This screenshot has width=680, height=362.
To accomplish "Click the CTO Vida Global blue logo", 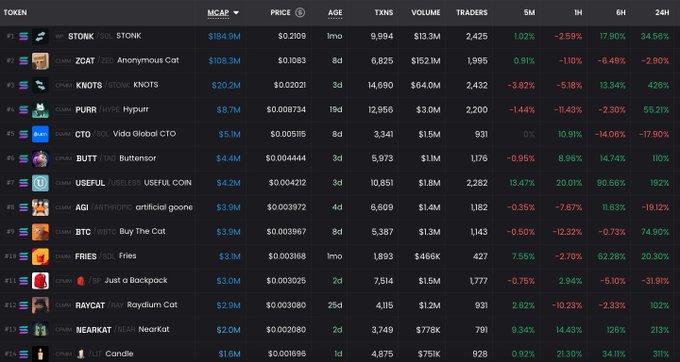I will pos(40,134).
